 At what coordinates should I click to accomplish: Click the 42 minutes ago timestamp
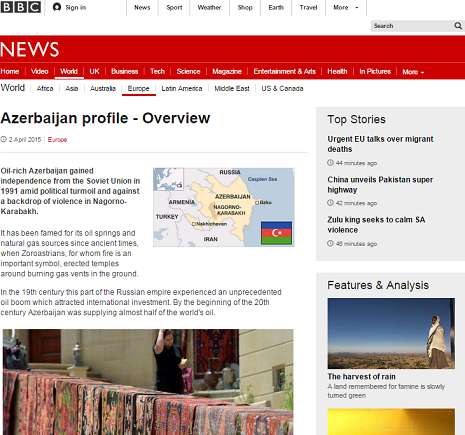click(x=356, y=203)
